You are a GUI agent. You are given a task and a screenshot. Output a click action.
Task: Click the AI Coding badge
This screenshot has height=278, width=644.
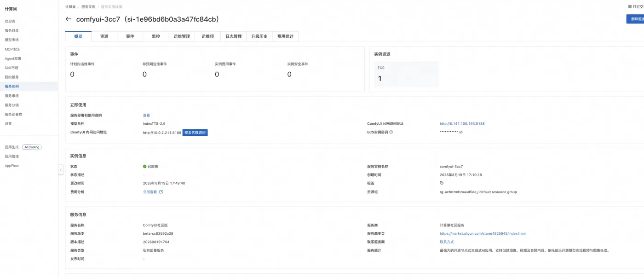coord(32,147)
